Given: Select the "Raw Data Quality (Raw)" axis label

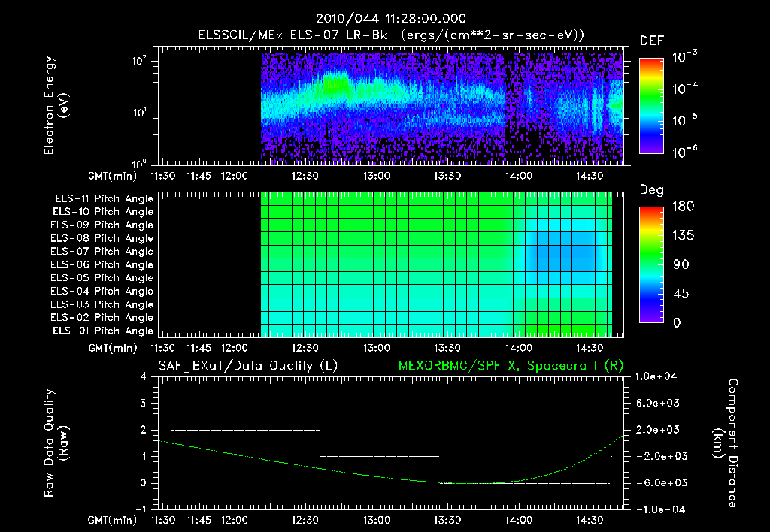Looking at the screenshot, I should click(56, 443).
